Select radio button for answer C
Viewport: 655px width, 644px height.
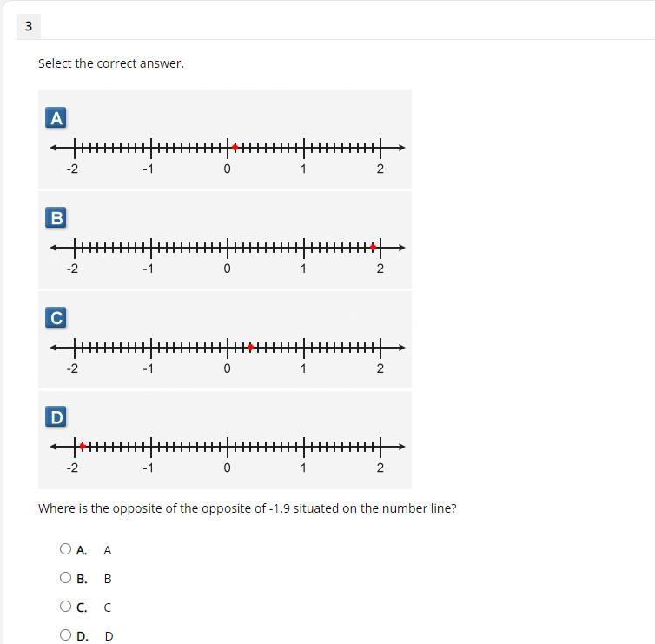65,606
